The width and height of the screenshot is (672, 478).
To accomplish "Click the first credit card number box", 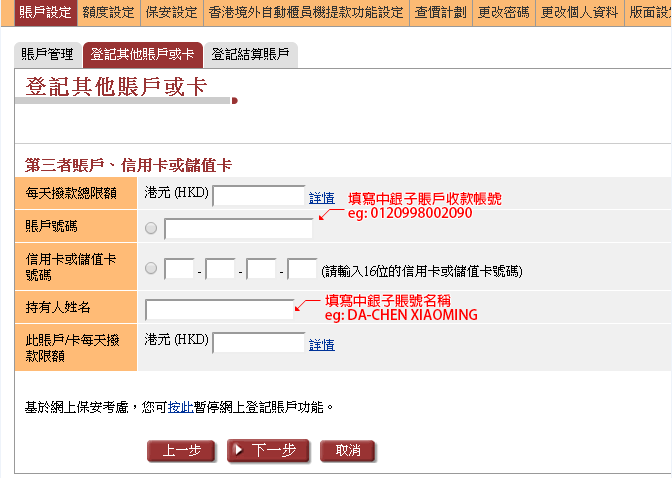I will click(x=179, y=269).
